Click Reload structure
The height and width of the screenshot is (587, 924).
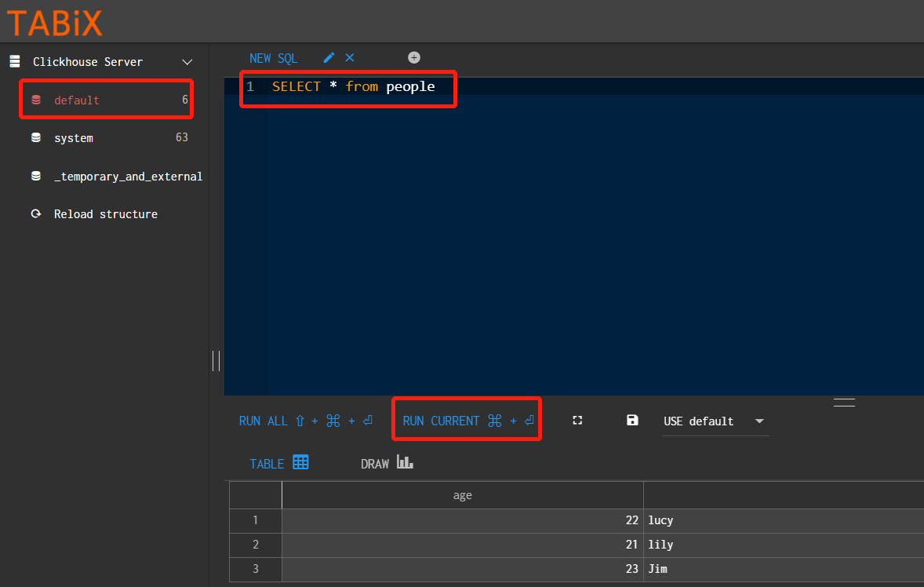[x=105, y=214]
